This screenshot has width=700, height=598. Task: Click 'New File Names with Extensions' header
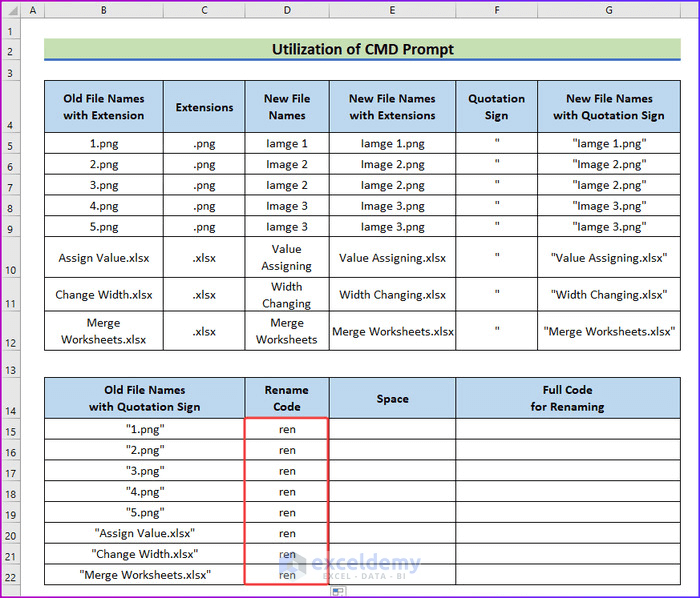392,107
